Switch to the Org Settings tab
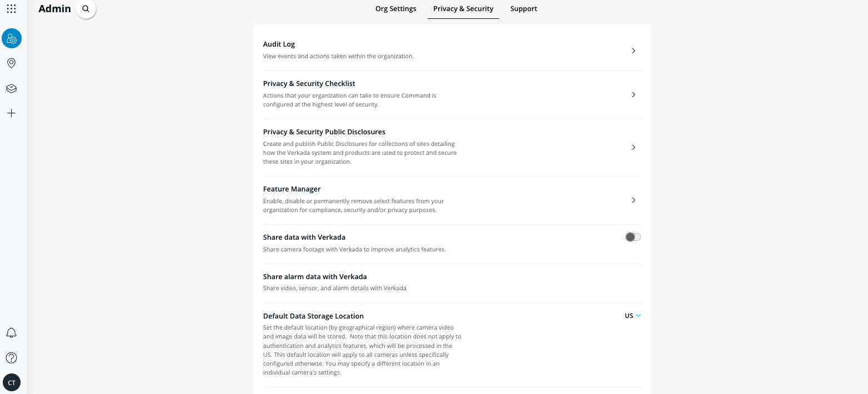Screen dimensions: 868x394 [396, 9]
